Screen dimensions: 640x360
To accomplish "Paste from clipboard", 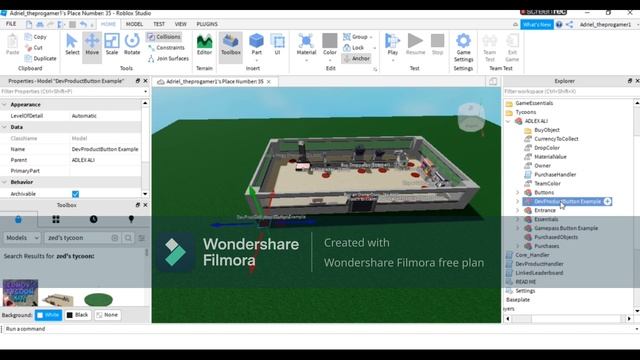I will [x=12, y=44].
